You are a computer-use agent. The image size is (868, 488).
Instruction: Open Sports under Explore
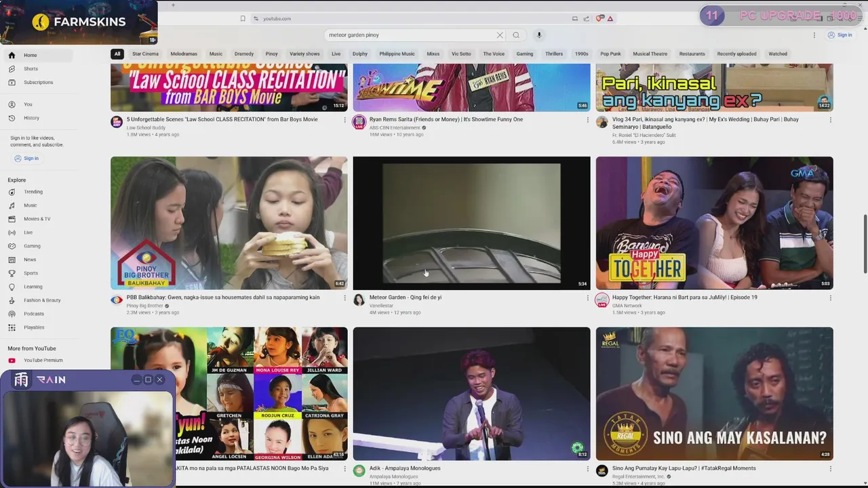click(37, 273)
